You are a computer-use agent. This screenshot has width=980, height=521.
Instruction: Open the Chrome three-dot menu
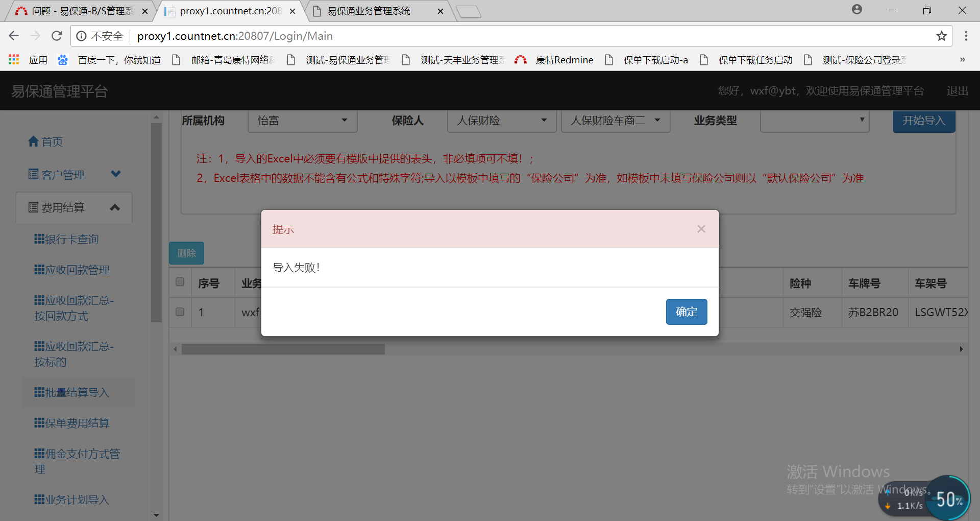(x=966, y=36)
